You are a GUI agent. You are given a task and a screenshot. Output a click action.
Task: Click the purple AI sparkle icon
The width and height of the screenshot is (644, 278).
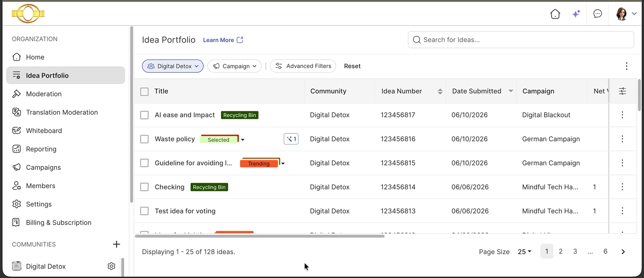[576, 14]
